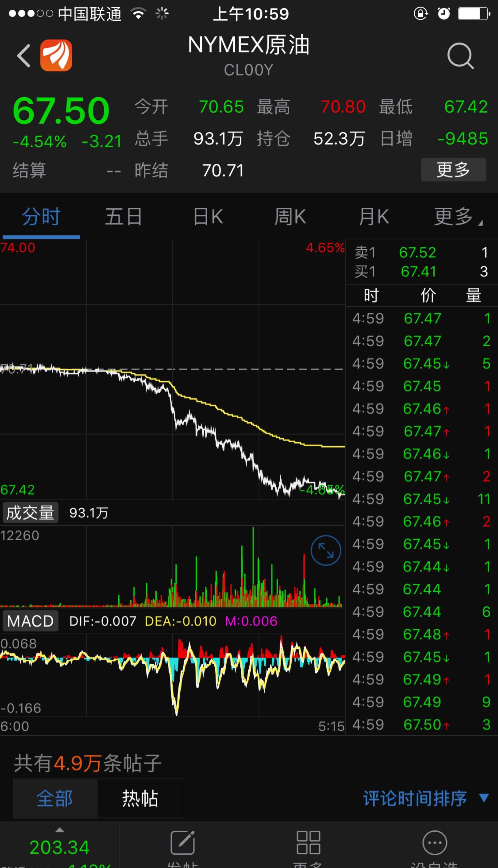Expand the chart to fullscreen
498x868 pixels.
326,550
